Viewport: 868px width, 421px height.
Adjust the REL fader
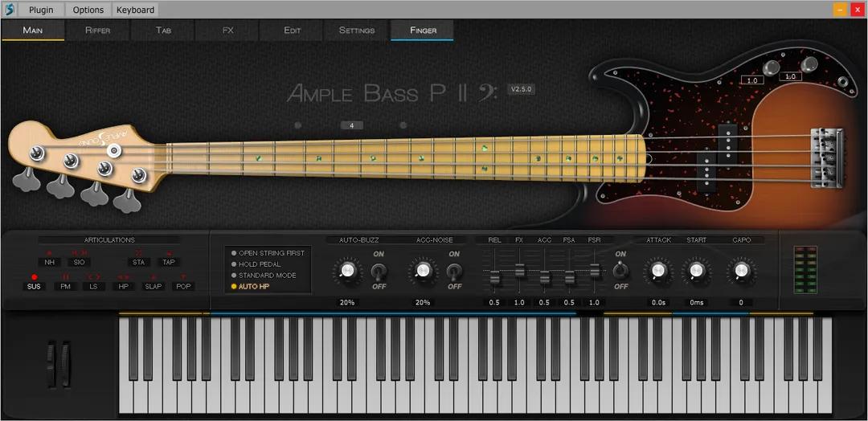pos(495,278)
